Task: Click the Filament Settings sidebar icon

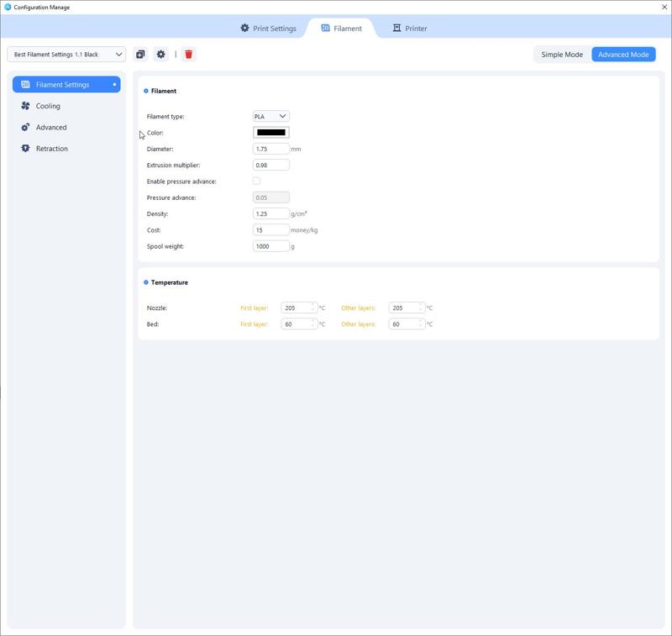Action: coord(25,84)
